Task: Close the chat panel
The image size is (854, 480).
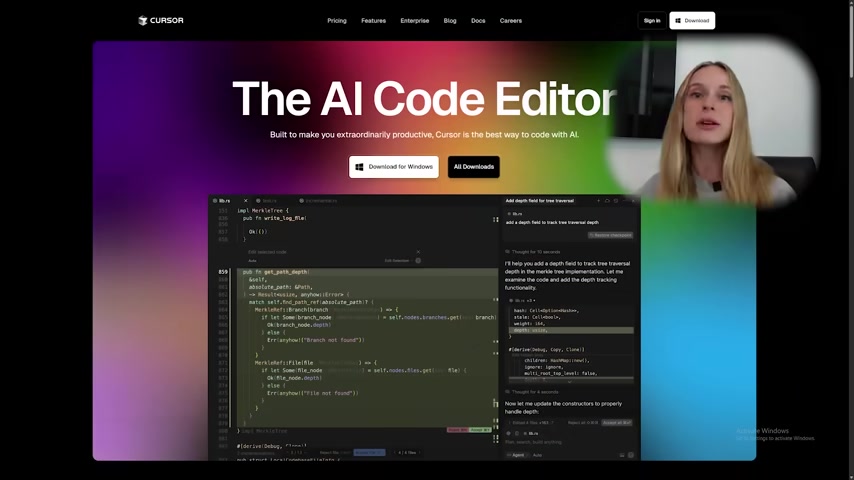Action: 633,200
